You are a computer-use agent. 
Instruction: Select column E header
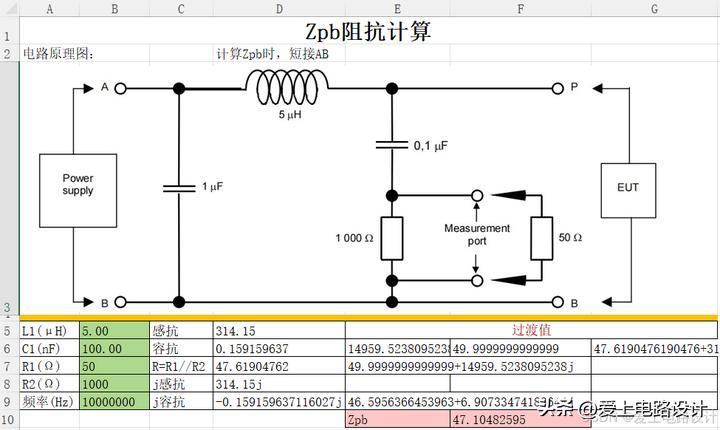click(398, 8)
